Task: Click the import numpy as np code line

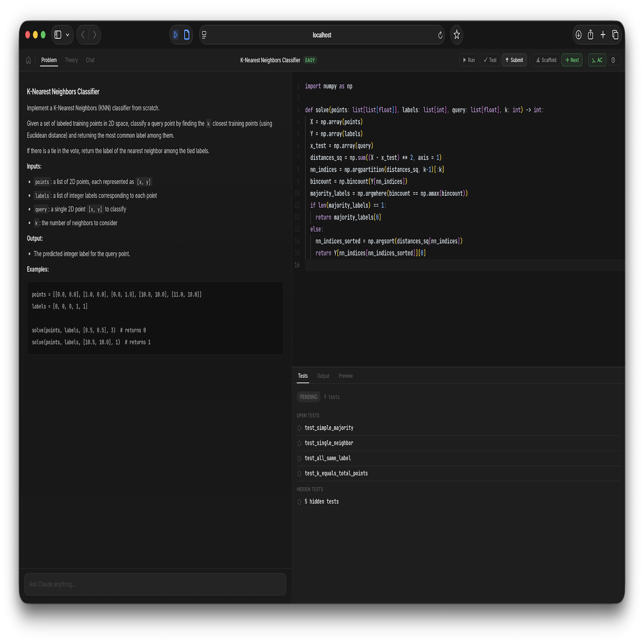Action: coord(329,86)
